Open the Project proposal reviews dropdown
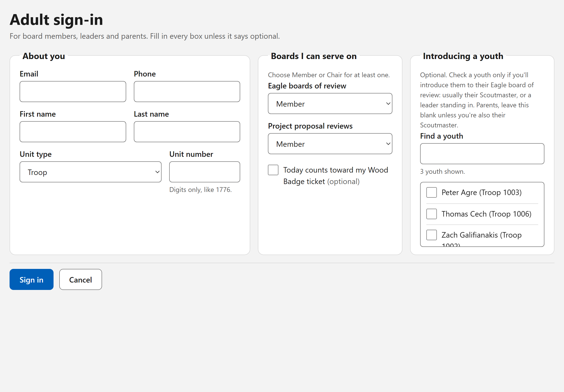Screen dimensions: 564x392 click(330, 144)
